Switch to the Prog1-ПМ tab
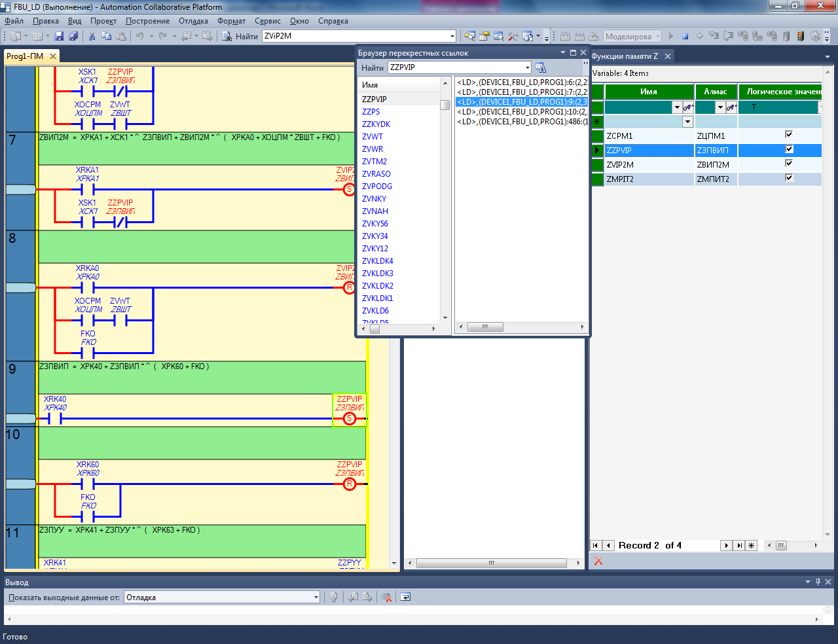This screenshot has width=838, height=644. point(25,56)
